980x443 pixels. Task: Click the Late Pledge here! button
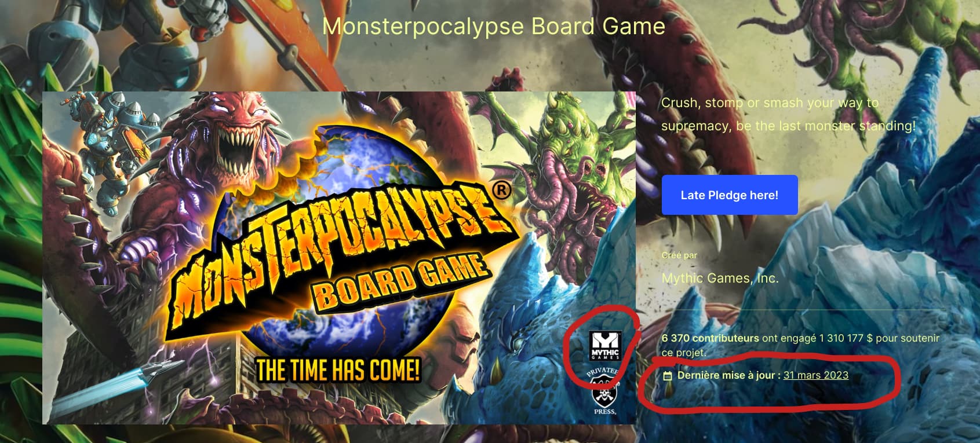(x=730, y=195)
